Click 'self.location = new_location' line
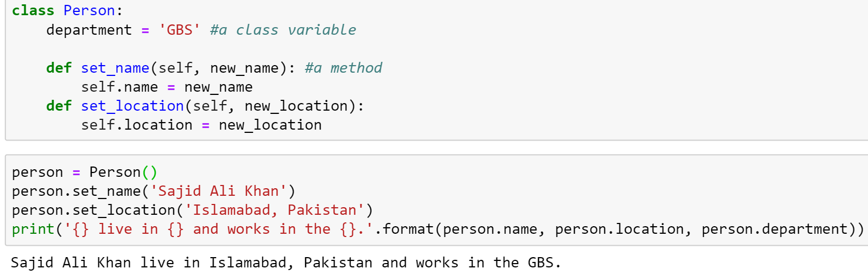868x275 pixels. tap(201, 125)
